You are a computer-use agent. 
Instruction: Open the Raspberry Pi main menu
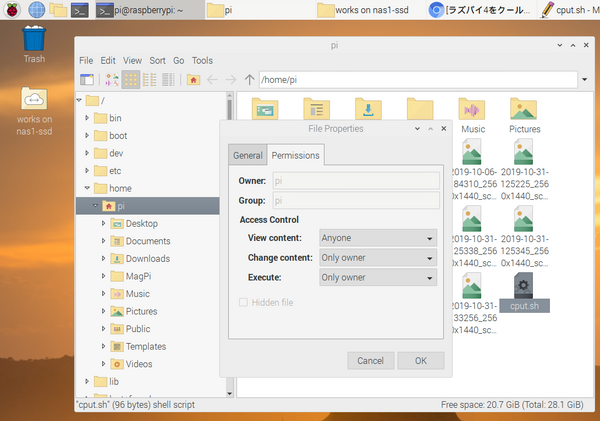(11, 10)
